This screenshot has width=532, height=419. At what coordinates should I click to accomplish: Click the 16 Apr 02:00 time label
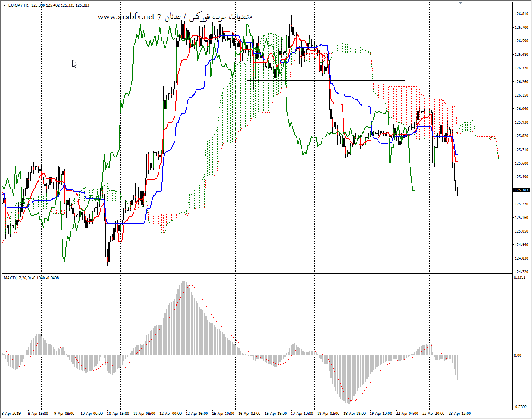point(249,414)
